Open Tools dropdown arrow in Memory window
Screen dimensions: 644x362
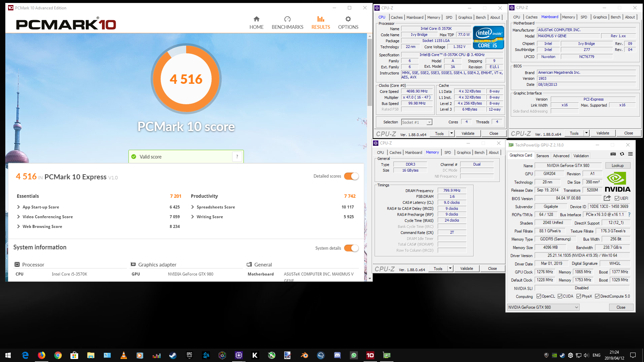pyautogui.click(x=450, y=268)
